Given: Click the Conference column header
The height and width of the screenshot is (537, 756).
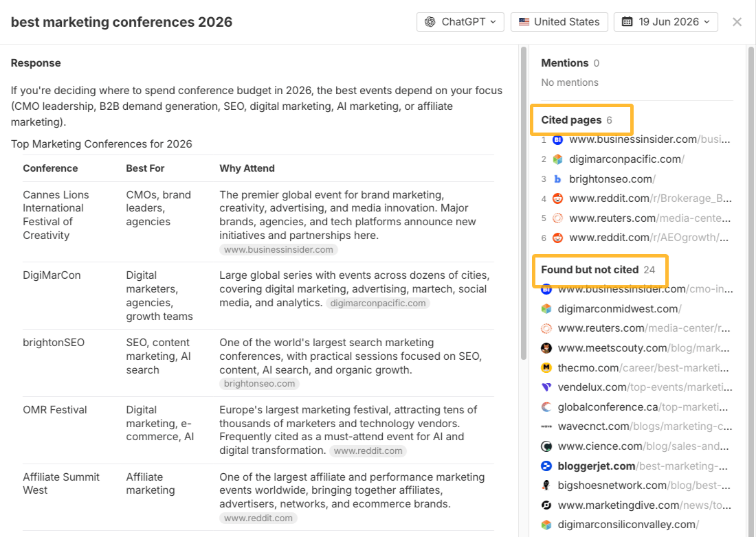Looking at the screenshot, I should [x=50, y=168].
